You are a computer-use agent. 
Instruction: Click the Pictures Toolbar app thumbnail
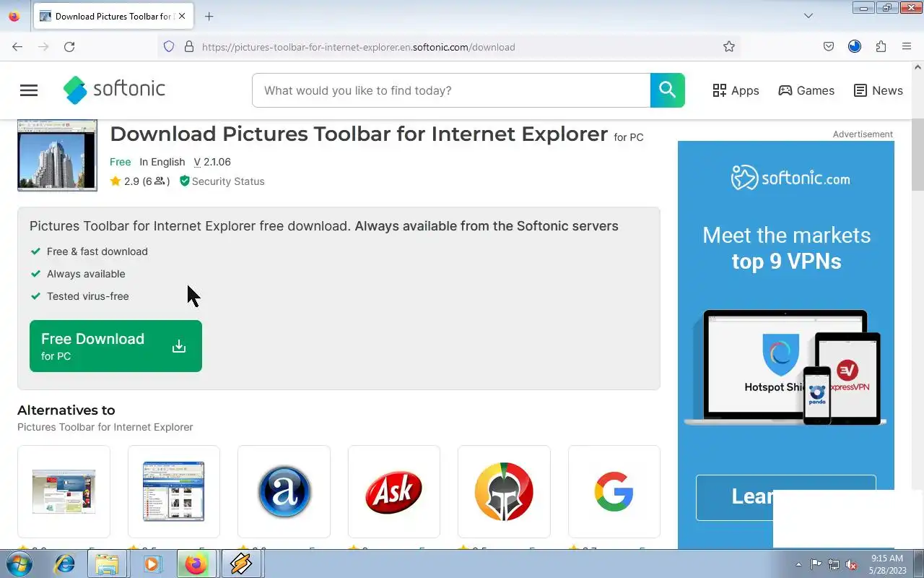(57, 155)
